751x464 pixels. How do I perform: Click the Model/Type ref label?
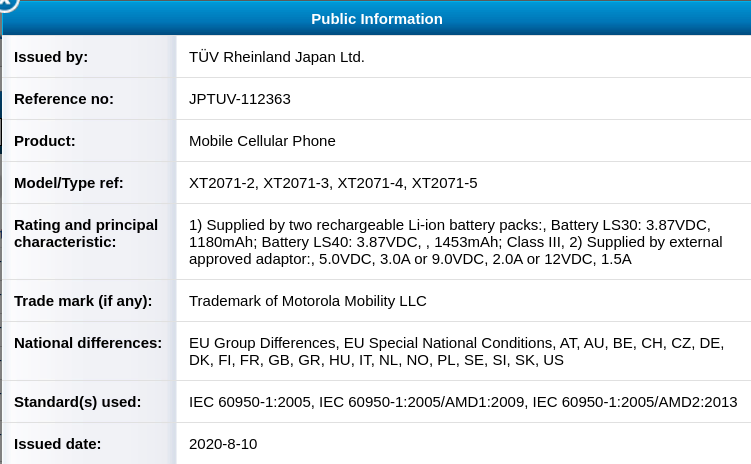68,183
